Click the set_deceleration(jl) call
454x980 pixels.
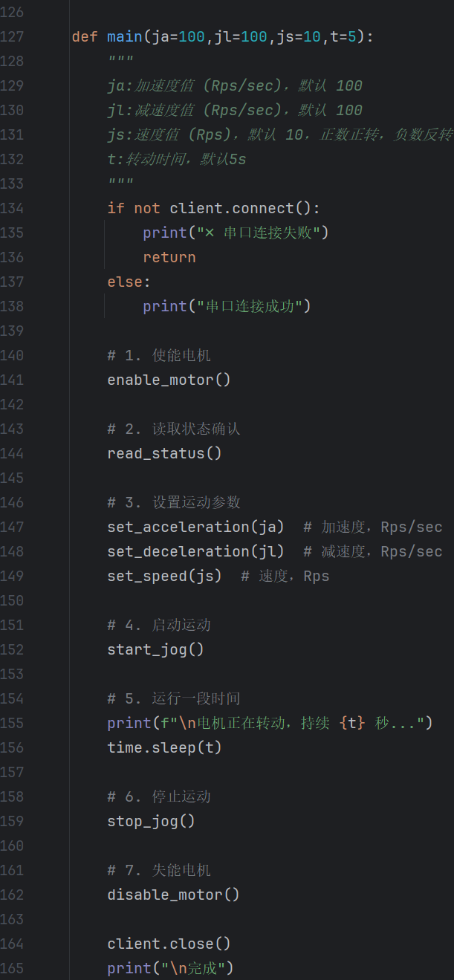[195, 551]
